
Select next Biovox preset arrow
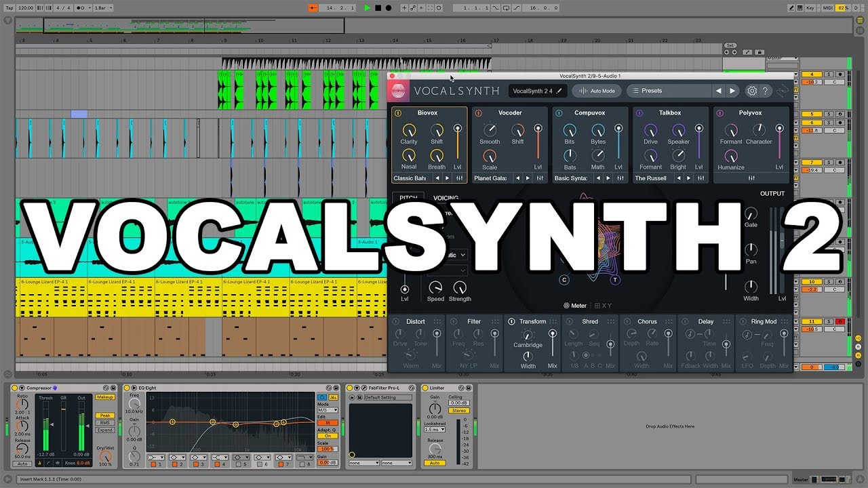[x=447, y=178]
